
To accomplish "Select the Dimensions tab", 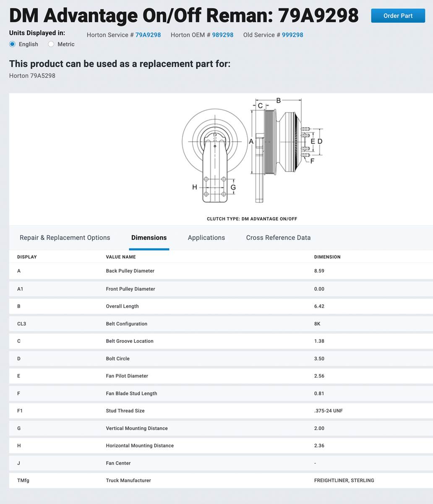I will (x=149, y=238).
